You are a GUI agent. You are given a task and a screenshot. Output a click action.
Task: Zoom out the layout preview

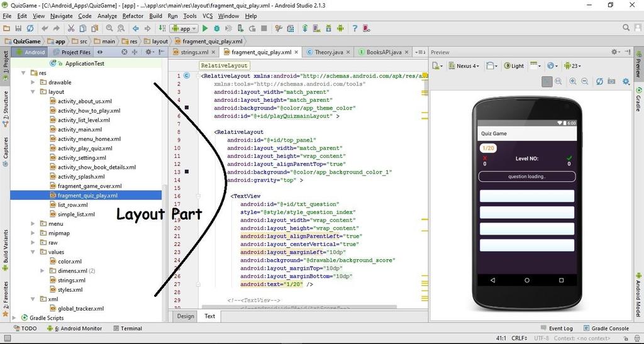pos(584,82)
